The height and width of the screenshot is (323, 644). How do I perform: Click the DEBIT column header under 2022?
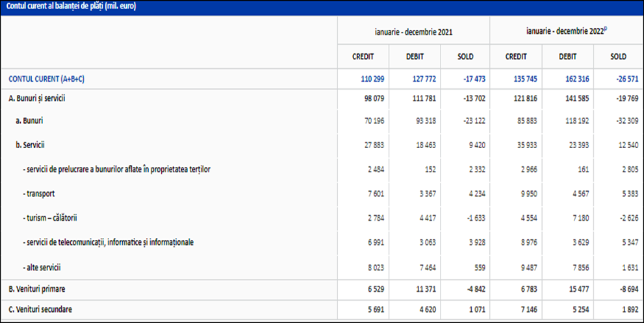coord(567,57)
